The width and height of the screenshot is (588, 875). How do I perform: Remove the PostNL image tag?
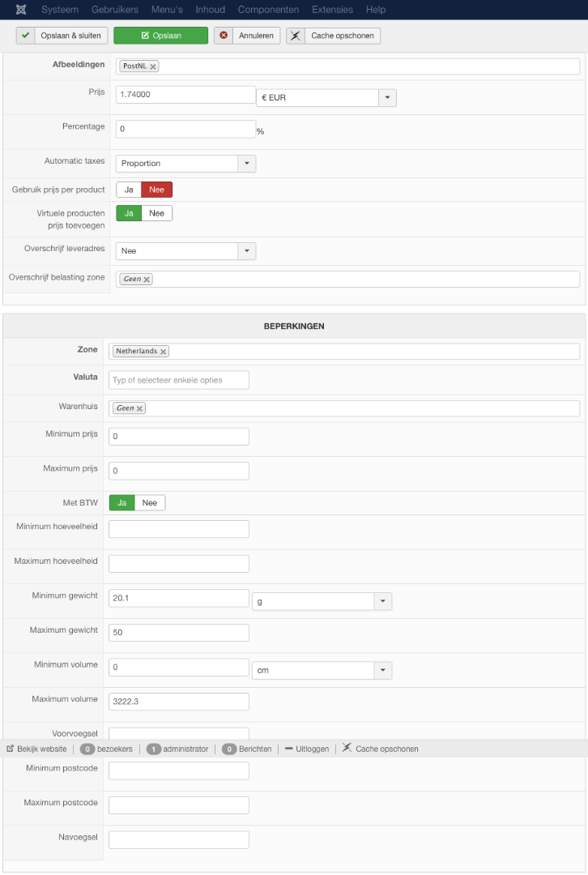(x=154, y=66)
